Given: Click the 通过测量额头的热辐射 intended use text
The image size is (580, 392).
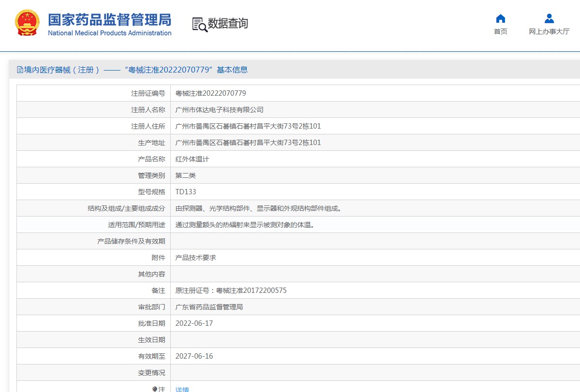Looking at the screenshot, I should point(246,225).
